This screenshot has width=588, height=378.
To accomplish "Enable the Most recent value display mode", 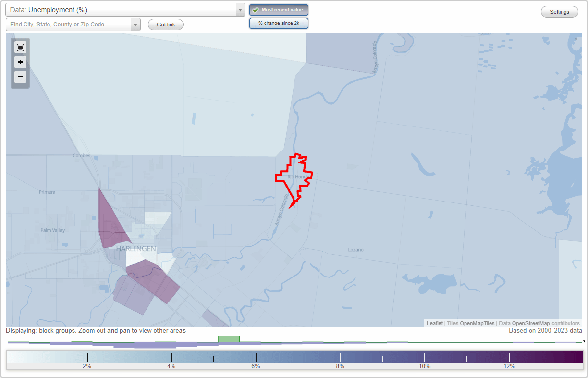I will (x=278, y=9).
